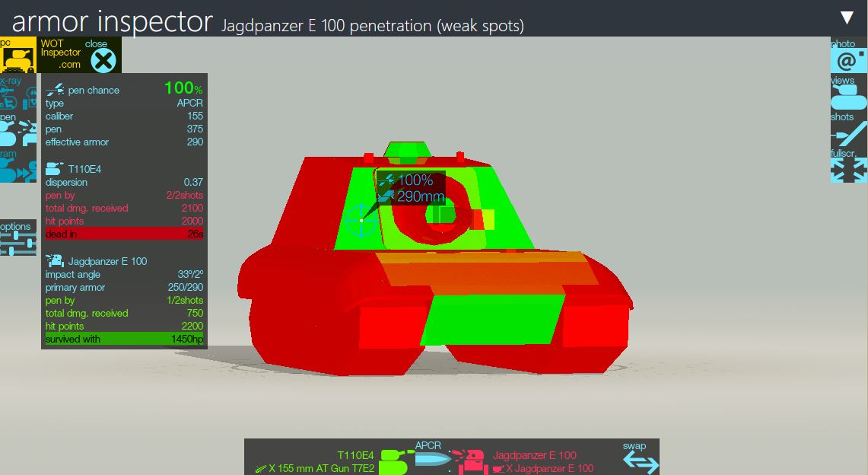
Task: Open the WOT Inspector .com link
Action: pos(61,54)
